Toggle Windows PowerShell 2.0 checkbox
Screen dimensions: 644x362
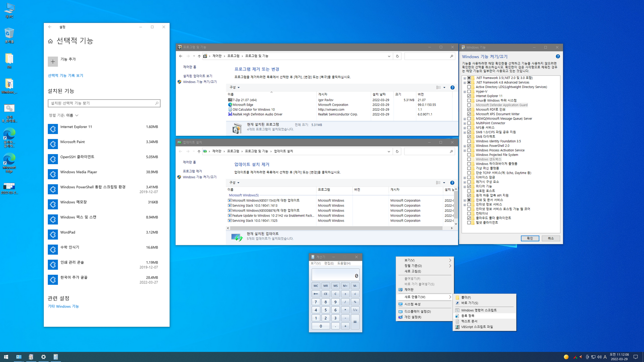tap(469, 146)
